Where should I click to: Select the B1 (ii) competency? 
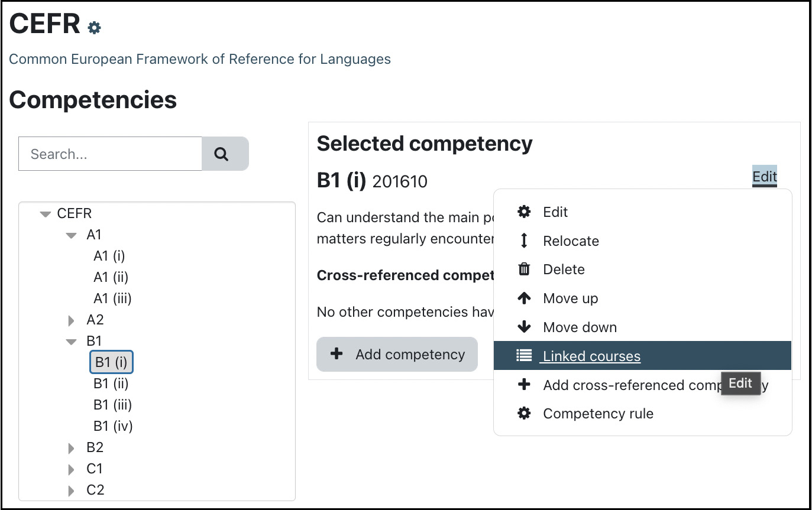coord(111,384)
